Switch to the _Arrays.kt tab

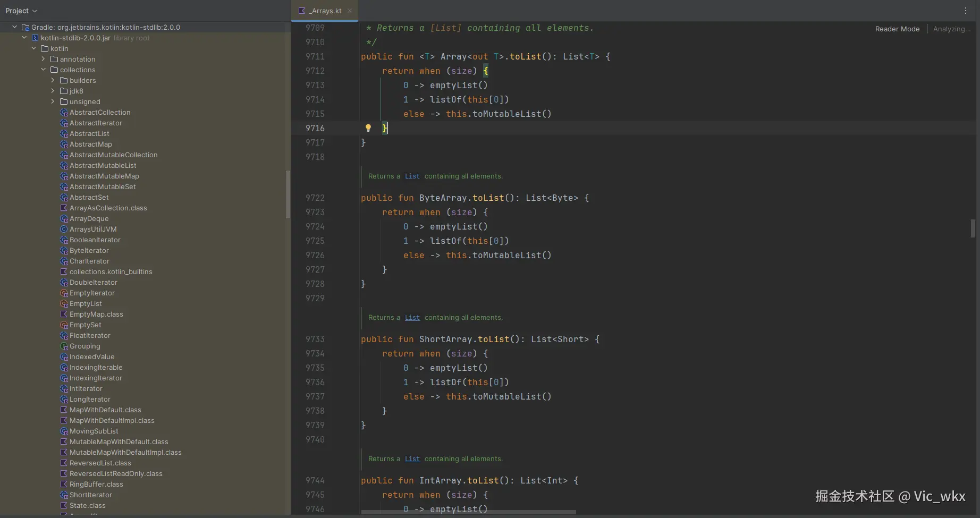point(325,11)
